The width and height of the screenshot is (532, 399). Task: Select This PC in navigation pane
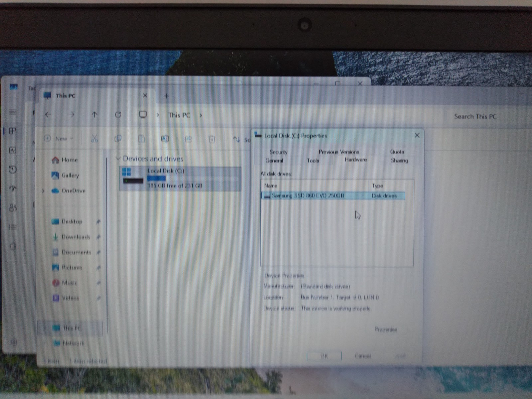(70, 328)
